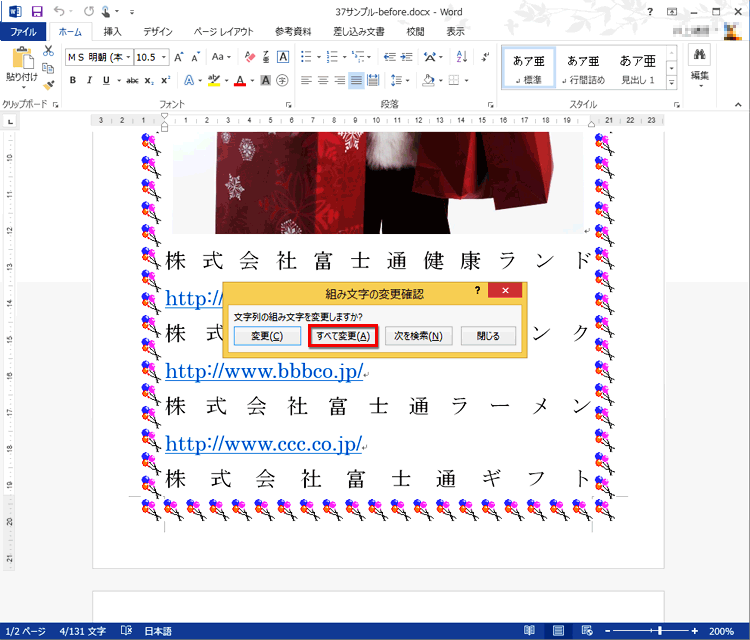Repeat action with the redo icon
750x640 pixels.
click(x=88, y=11)
